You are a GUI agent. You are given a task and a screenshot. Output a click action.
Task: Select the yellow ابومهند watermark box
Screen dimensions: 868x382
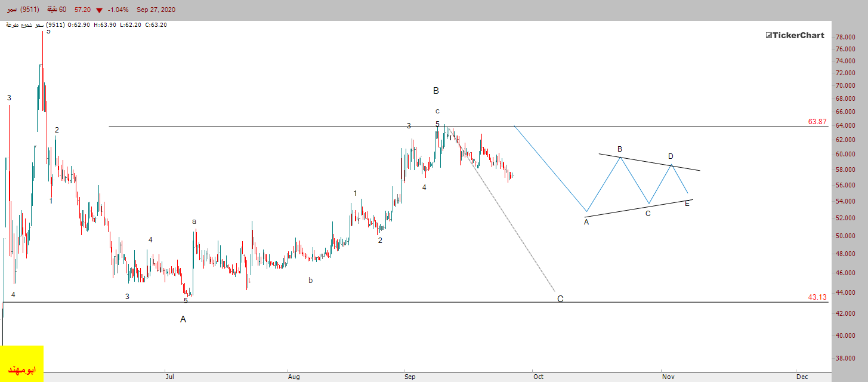point(21,363)
